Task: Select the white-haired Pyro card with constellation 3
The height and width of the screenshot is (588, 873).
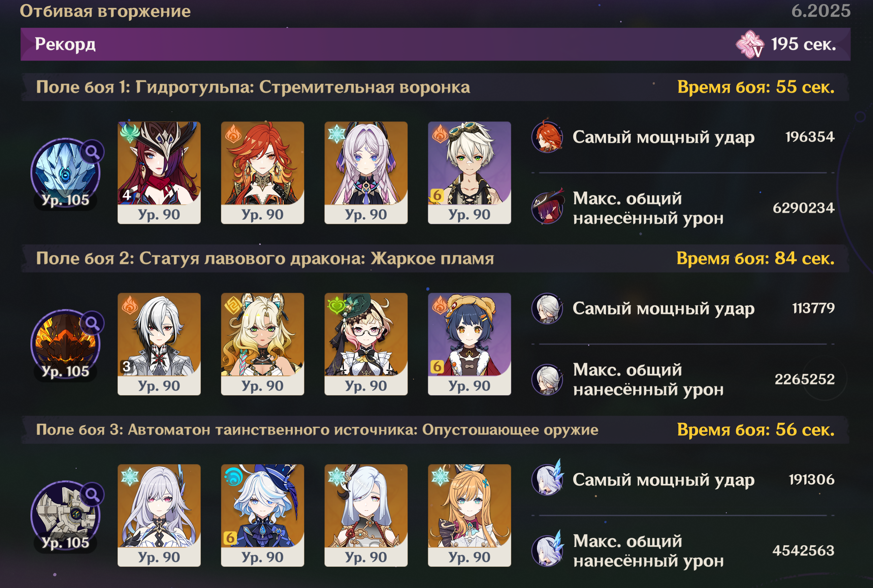Action: point(159,344)
